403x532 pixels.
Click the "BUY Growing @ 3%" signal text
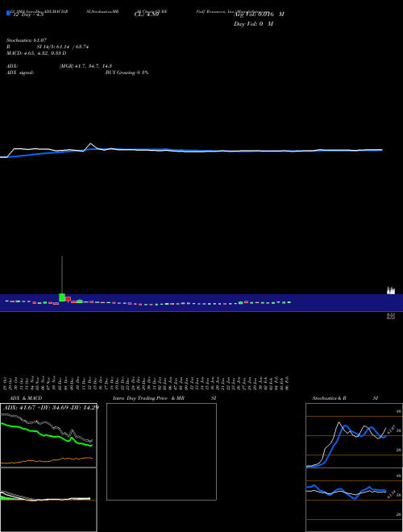click(x=127, y=73)
